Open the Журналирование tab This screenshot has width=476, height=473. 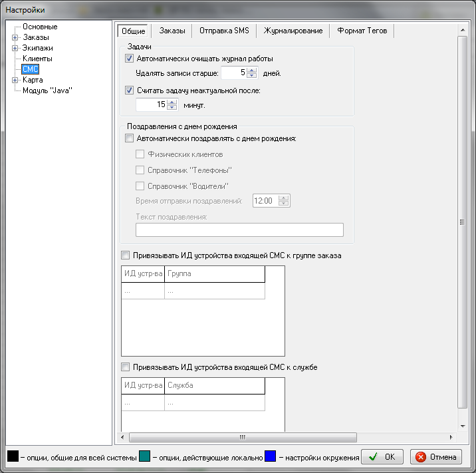293,31
